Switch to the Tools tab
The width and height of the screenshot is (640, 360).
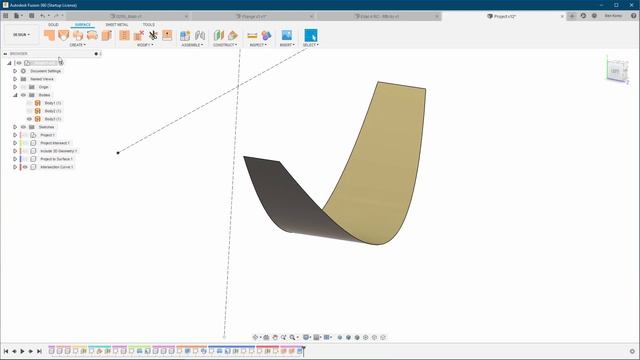tap(149, 25)
